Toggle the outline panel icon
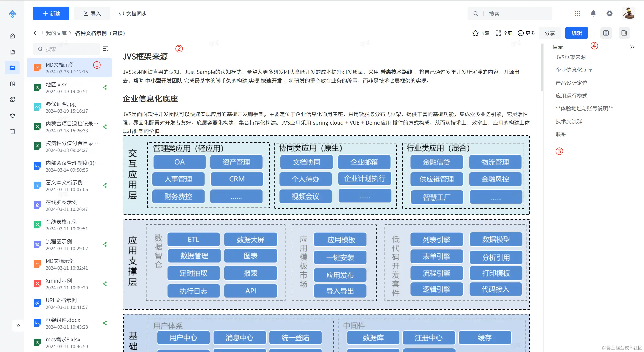The width and height of the screenshot is (644, 352). click(x=624, y=33)
